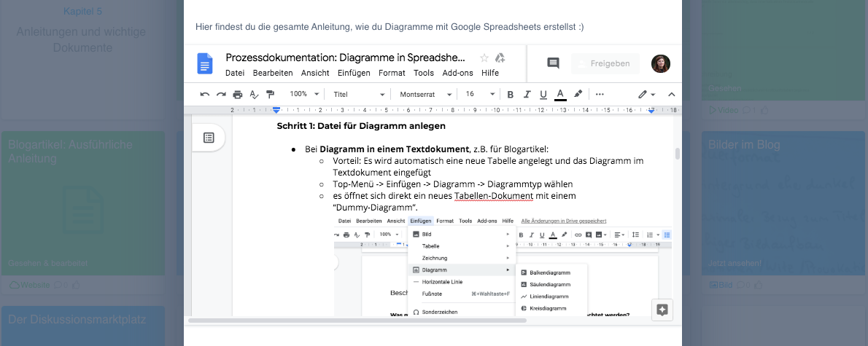
Task: Click the Prozessdokumentation document title field
Action: tap(346, 58)
